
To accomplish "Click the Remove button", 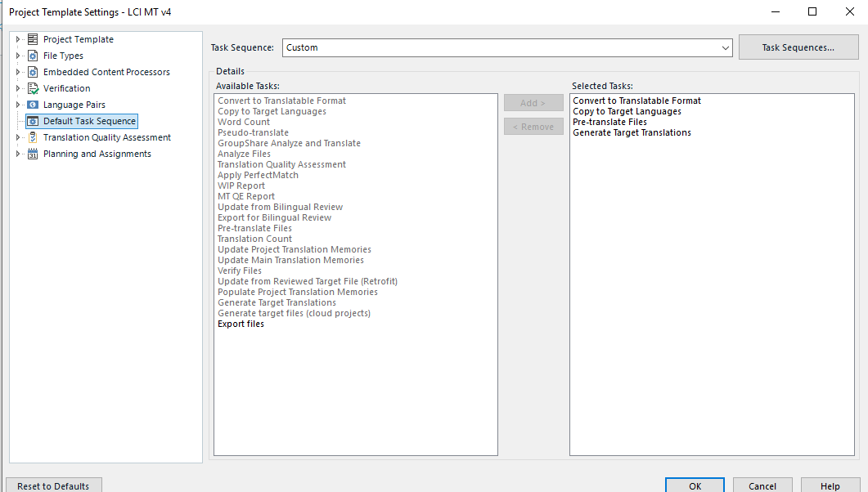I will click(x=533, y=126).
